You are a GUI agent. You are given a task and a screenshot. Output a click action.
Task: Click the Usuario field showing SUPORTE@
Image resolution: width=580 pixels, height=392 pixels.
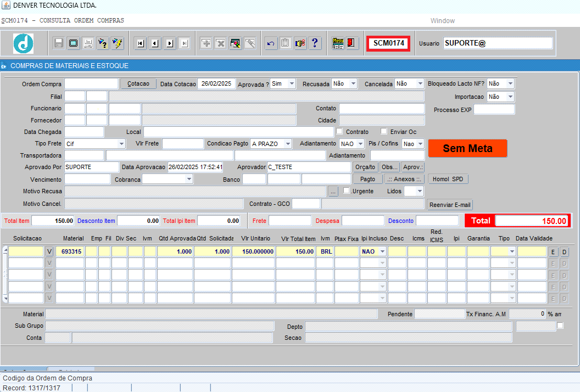pyautogui.click(x=498, y=43)
